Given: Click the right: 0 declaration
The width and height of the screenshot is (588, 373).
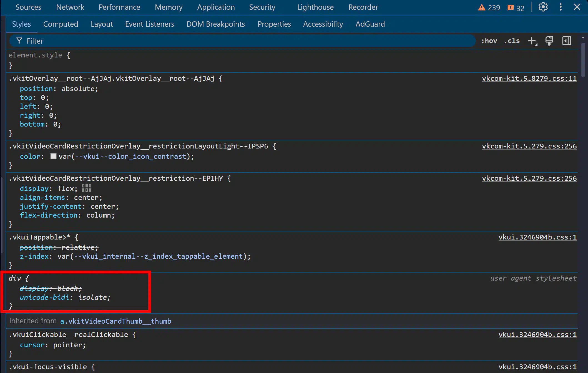Looking at the screenshot, I should [38, 115].
